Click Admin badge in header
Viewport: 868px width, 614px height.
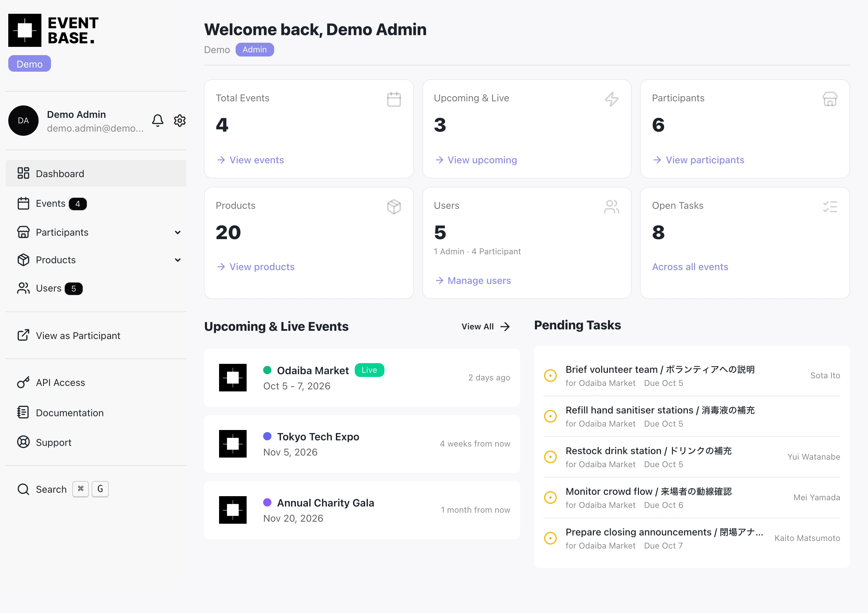(x=255, y=50)
